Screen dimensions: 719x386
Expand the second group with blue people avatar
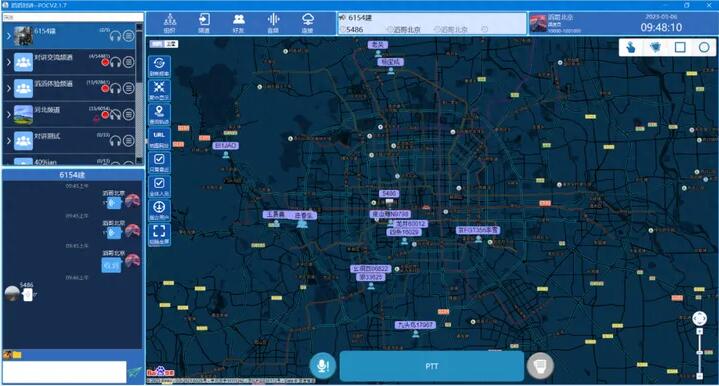coord(8,62)
